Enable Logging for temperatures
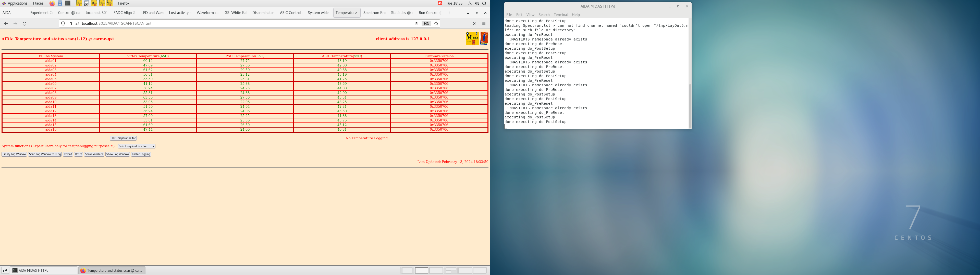Screen dimensions: 980x275 coord(141,154)
